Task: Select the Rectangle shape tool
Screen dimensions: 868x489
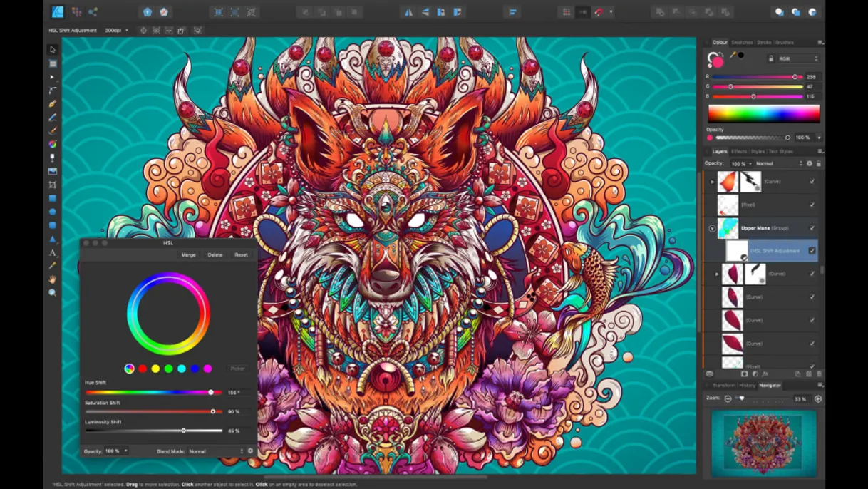Action: (53, 198)
